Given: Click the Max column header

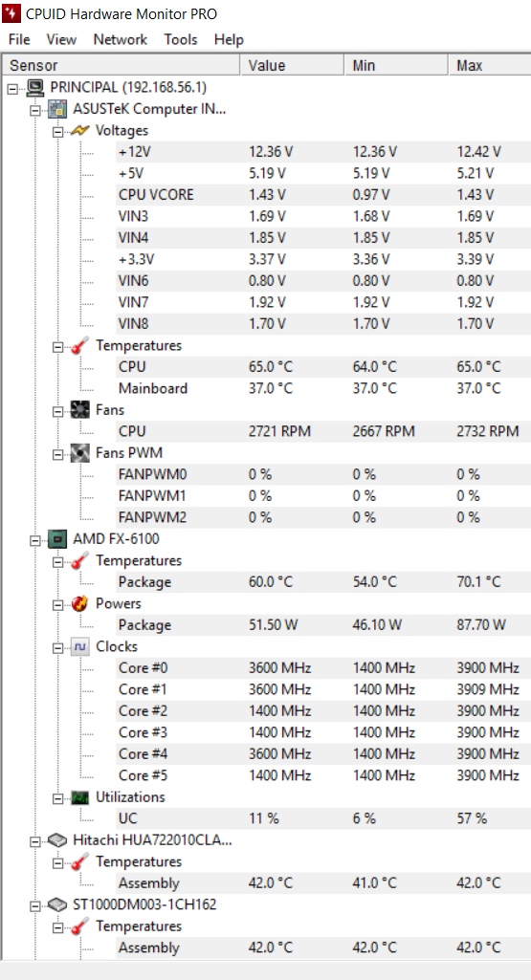Looking at the screenshot, I should 490,66.
